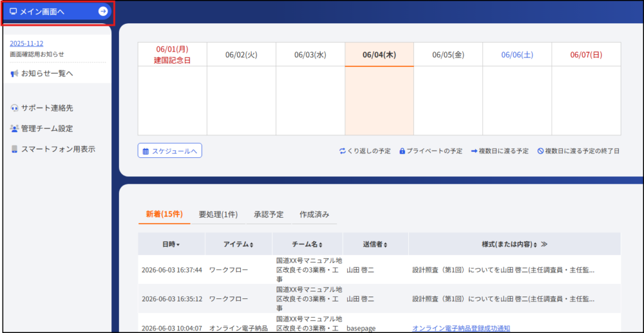Click the arrow icon next to 複数日に渡る予定
Viewport: 644px width, 333px height.
point(474,151)
